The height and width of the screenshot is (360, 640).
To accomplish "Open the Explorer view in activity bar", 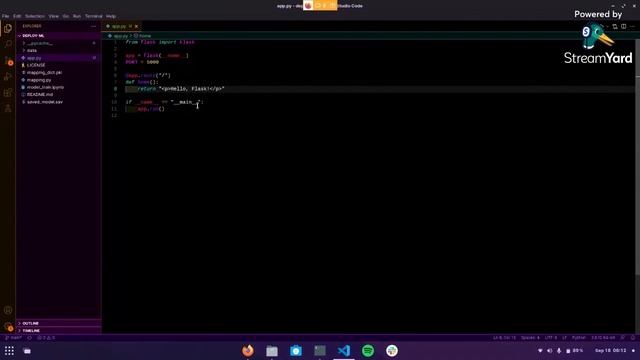I will (8, 28).
